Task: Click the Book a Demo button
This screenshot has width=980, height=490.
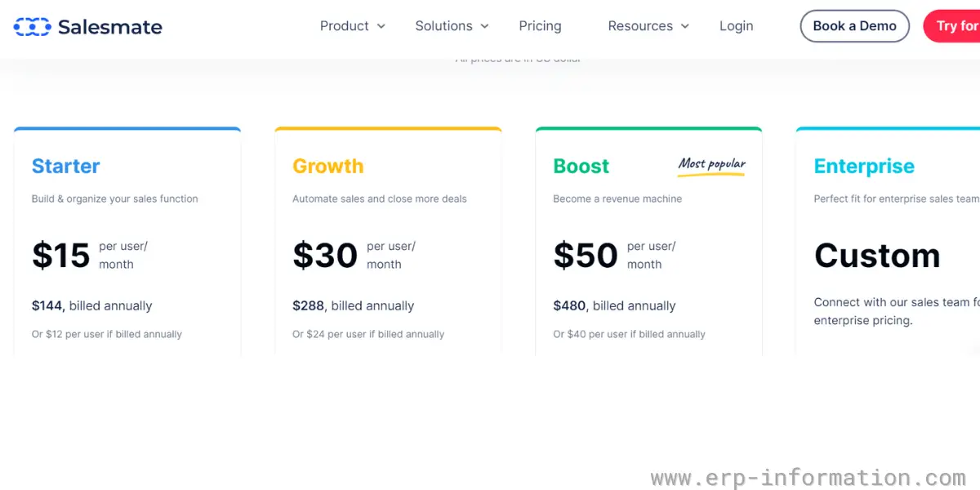Action: [x=854, y=26]
